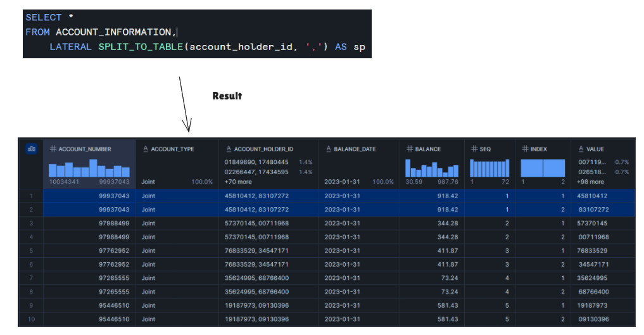Click the '2023-01-31 100.0%' BALANCE_DATE summary
Viewport: 644px width, 335px height.
[x=359, y=182]
